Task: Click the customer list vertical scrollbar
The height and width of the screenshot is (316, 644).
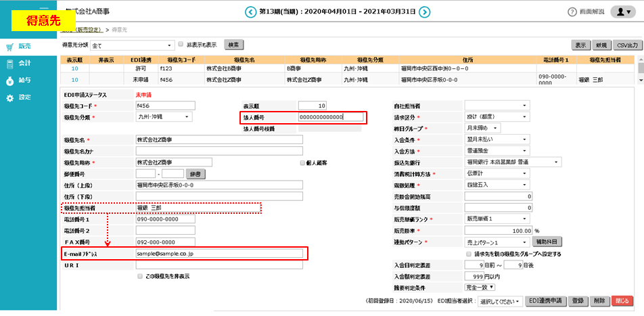Action: (640, 74)
